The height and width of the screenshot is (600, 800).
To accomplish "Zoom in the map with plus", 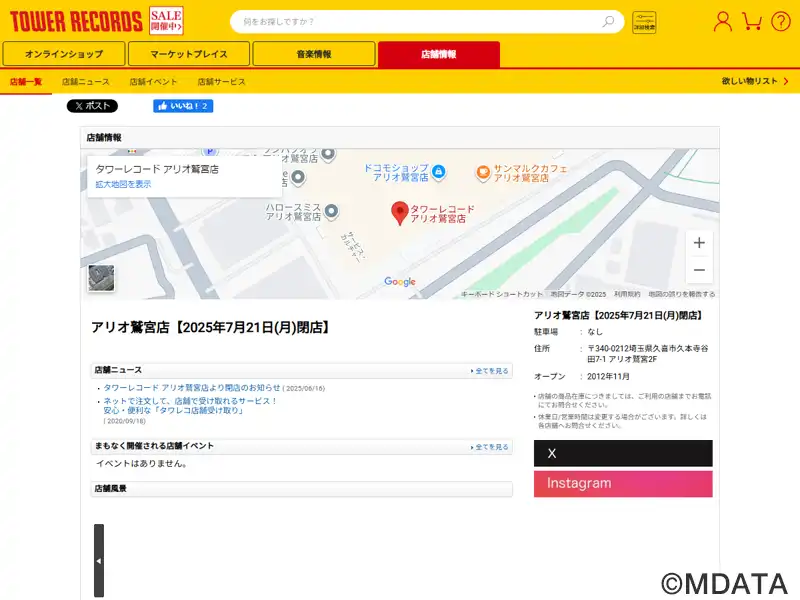I will tap(699, 243).
